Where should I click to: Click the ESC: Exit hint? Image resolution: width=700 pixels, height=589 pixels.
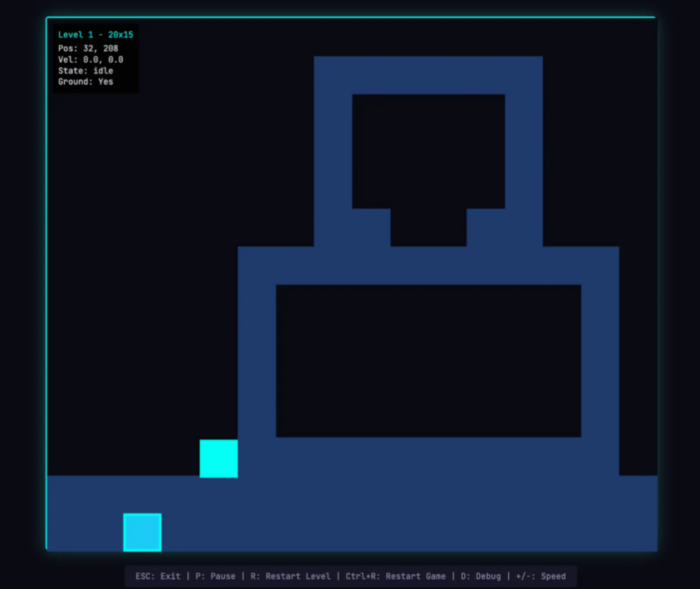[158, 576]
